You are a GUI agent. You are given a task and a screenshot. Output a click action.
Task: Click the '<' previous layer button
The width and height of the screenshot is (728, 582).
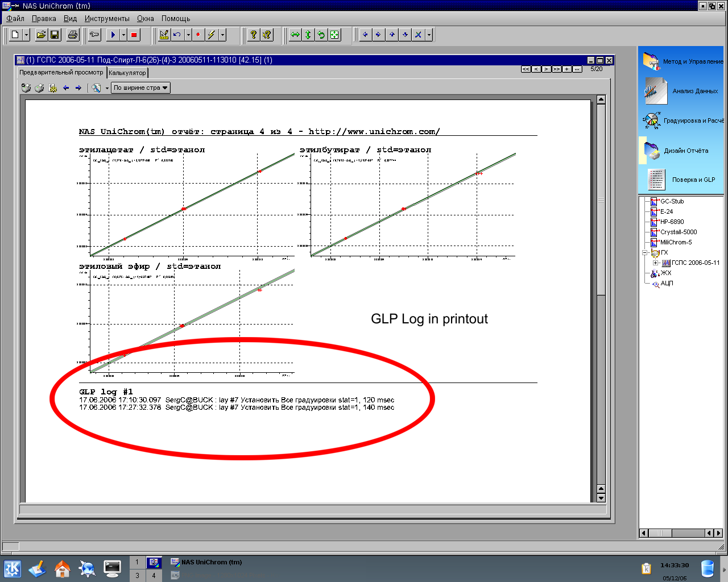tap(536, 69)
